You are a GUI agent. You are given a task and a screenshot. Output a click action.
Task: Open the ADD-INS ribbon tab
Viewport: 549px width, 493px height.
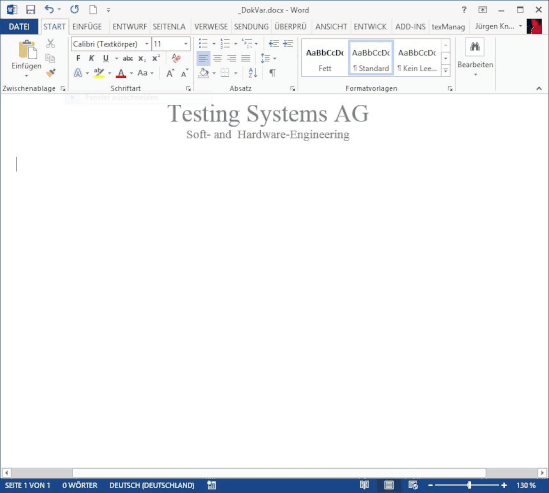click(410, 27)
